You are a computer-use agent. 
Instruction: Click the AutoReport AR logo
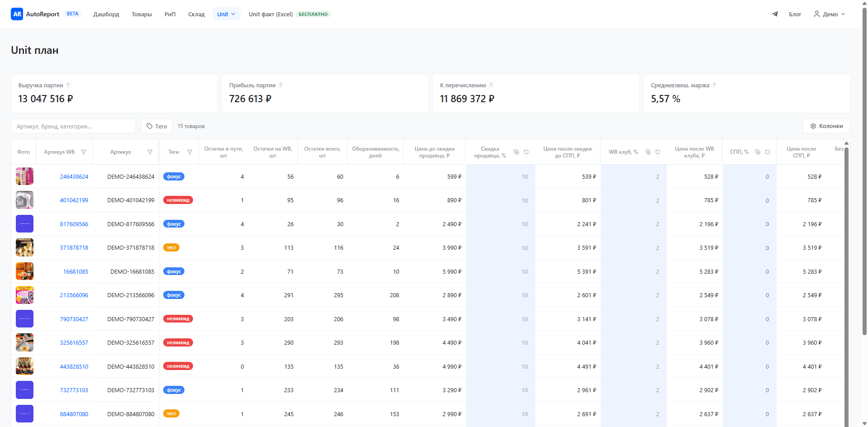click(x=17, y=14)
